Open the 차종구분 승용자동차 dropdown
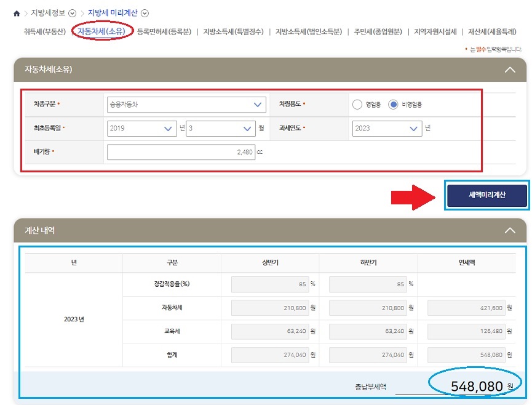 tap(186, 105)
